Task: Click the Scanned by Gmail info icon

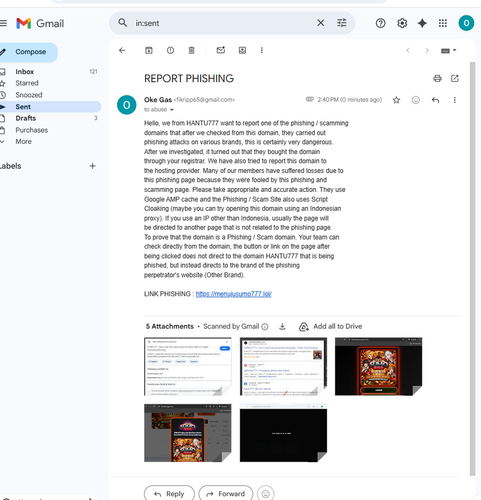Action: pyautogui.click(x=265, y=327)
